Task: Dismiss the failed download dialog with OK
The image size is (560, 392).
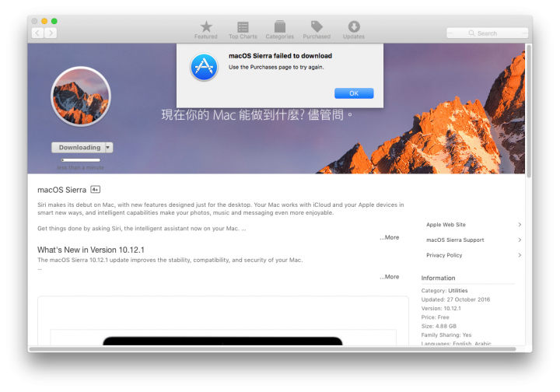Action: point(354,93)
